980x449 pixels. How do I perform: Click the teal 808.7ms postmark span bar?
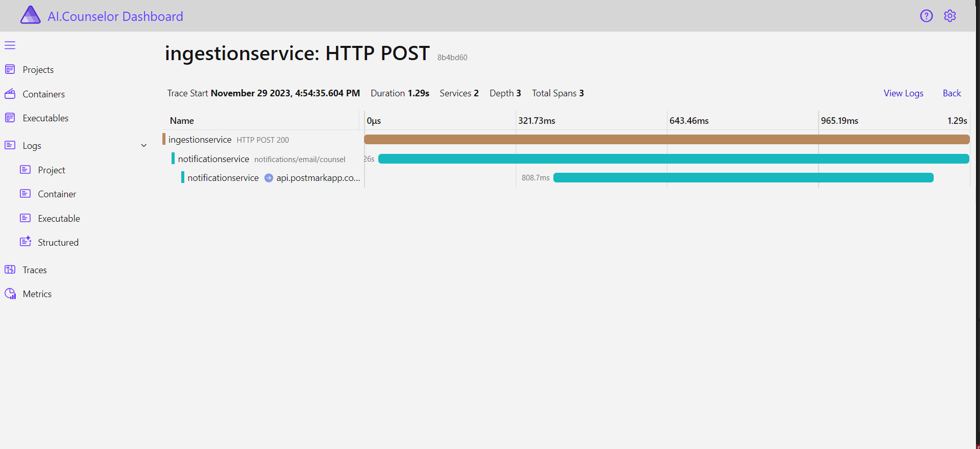click(743, 178)
